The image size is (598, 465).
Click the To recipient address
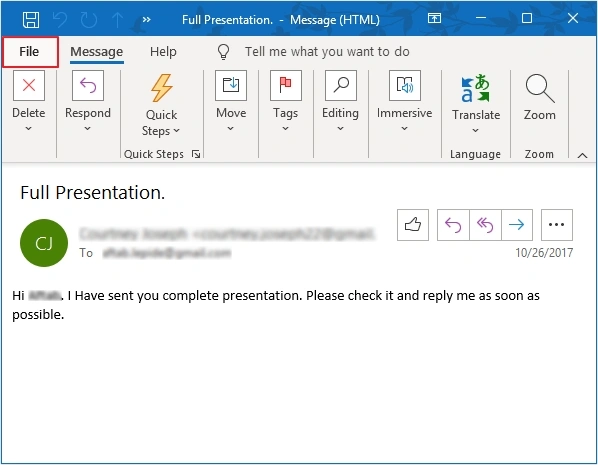167,253
